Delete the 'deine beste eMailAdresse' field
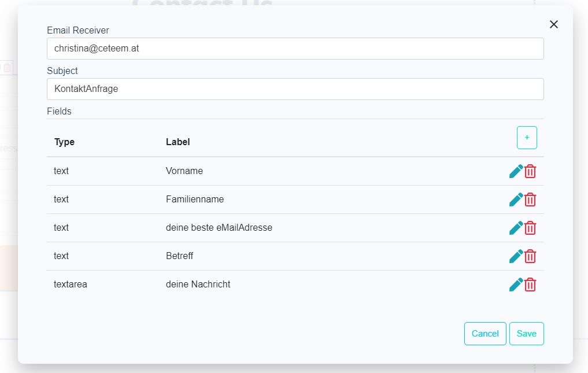This screenshot has height=373, width=588. 530,228
